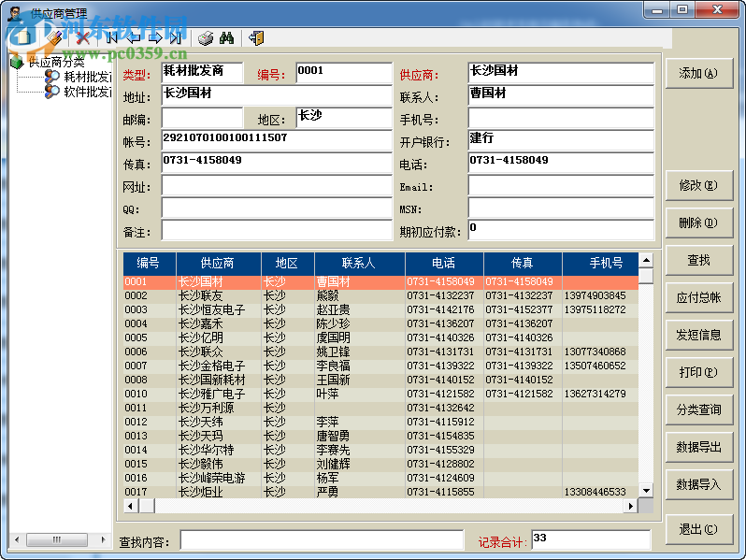Click the 打印(P) button
Screen dimensions: 746x560
pyautogui.click(x=698, y=372)
